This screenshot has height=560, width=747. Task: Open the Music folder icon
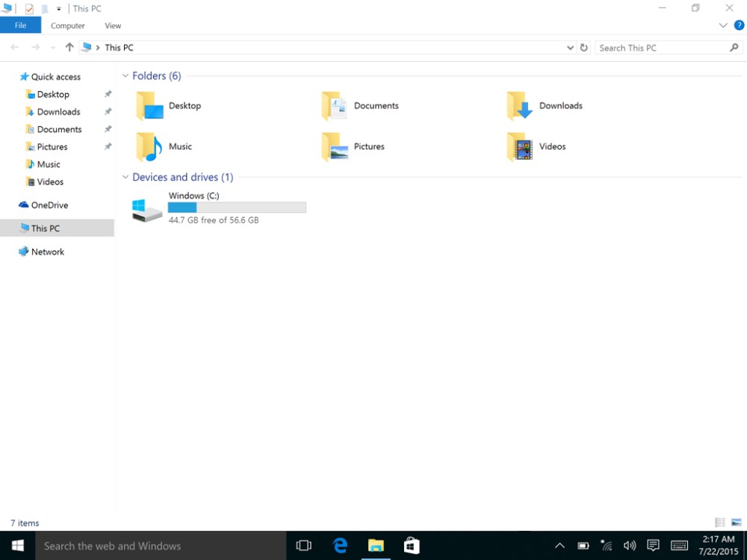(x=149, y=147)
